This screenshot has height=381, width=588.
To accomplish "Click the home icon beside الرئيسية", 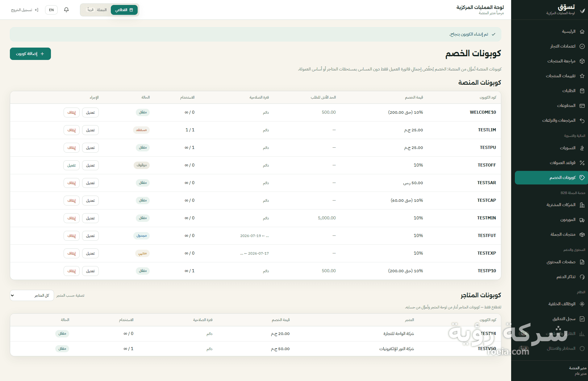I will 582,32.
